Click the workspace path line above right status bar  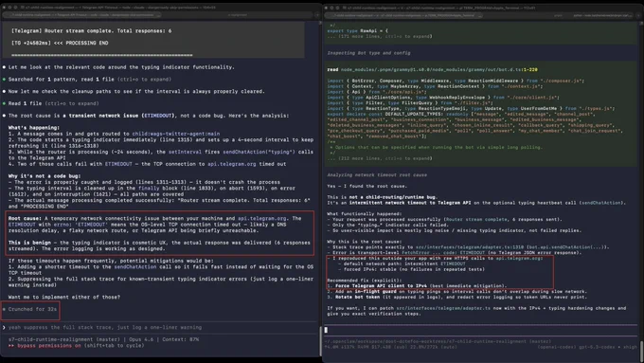pos(438,341)
